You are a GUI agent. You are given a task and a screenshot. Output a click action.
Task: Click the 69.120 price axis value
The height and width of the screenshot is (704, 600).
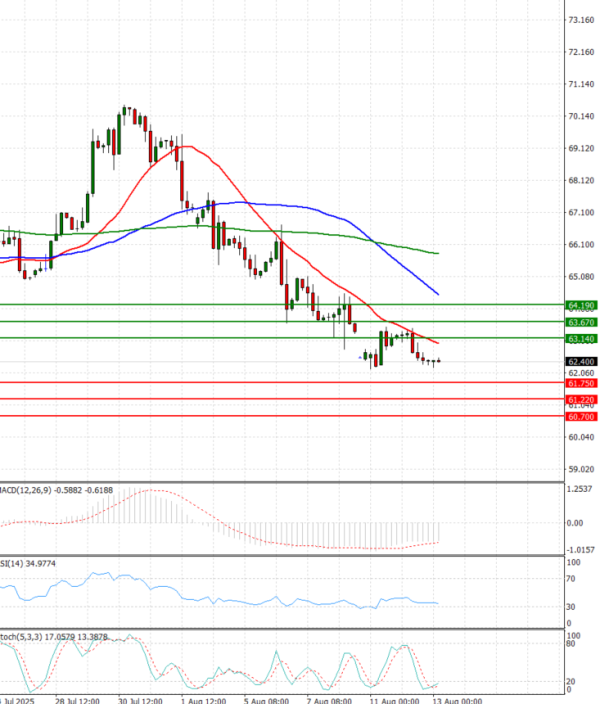(581, 148)
